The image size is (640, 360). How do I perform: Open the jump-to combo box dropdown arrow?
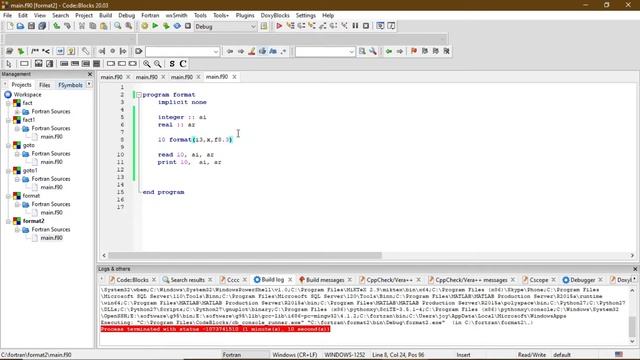(216, 52)
